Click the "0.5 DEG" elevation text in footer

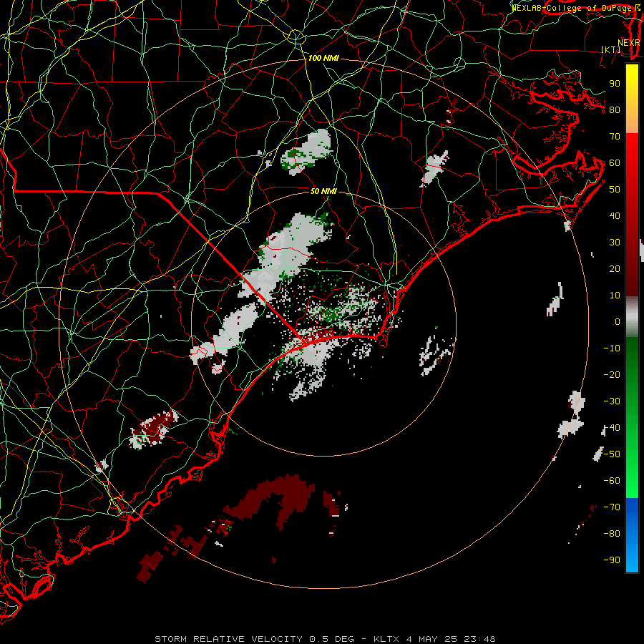point(331,639)
